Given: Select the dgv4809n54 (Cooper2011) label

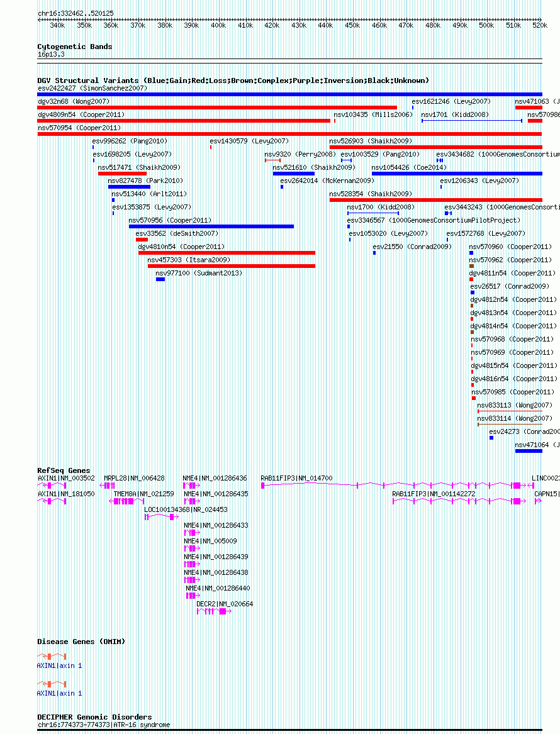Looking at the screenshot, I should coord(81,114).
